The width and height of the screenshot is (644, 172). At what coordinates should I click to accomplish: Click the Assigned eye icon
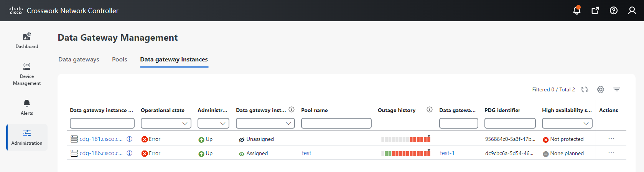(242, 154)
